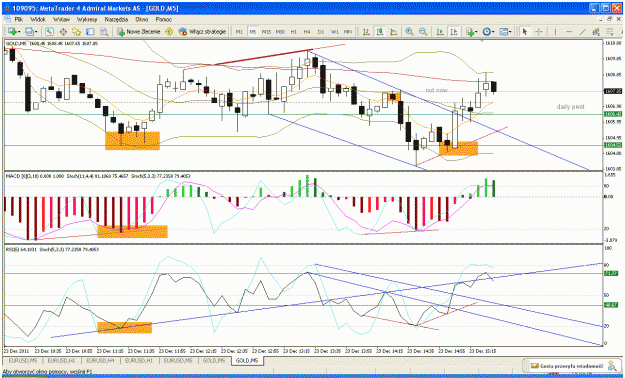
Task: Switch timeframe to M1
Action: click(x=239, y=32)
